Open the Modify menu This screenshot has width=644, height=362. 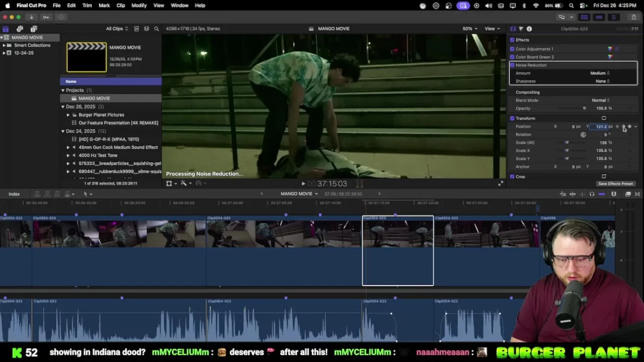(139, 6)
